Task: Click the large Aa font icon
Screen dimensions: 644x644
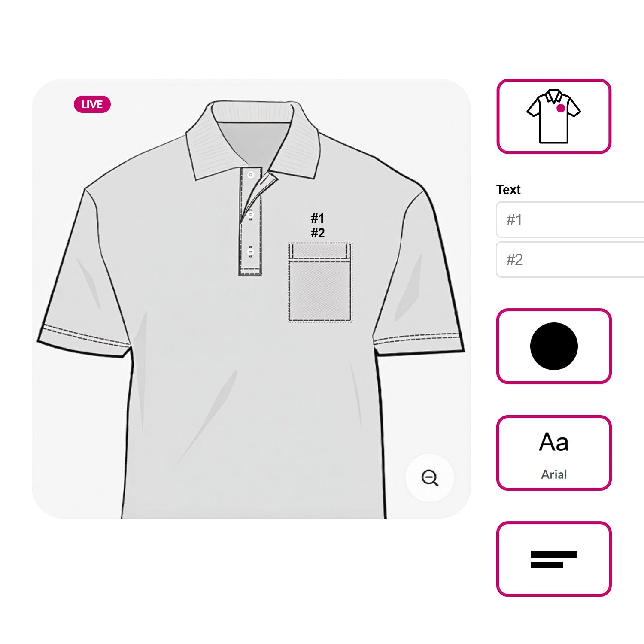Action: 554,442
